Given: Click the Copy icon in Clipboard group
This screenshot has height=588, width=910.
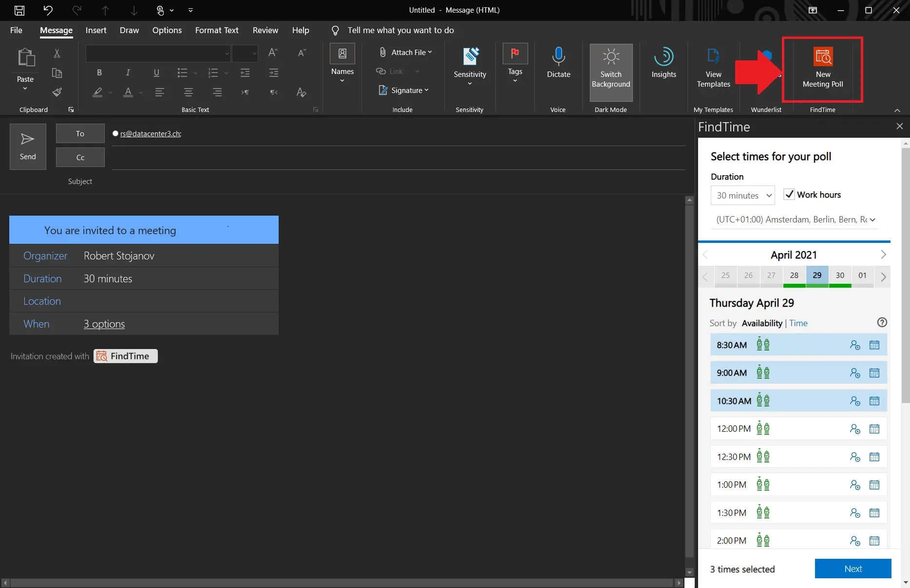Looking at the screenshot, I should 57,73.
